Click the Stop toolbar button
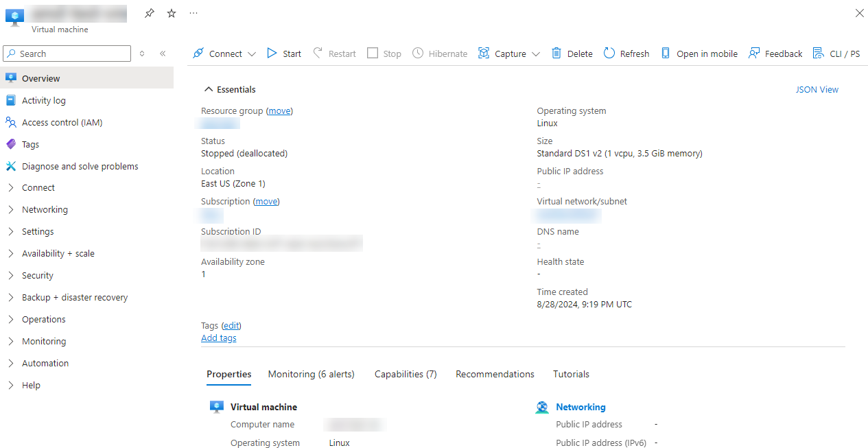 [x=384, y=54]
